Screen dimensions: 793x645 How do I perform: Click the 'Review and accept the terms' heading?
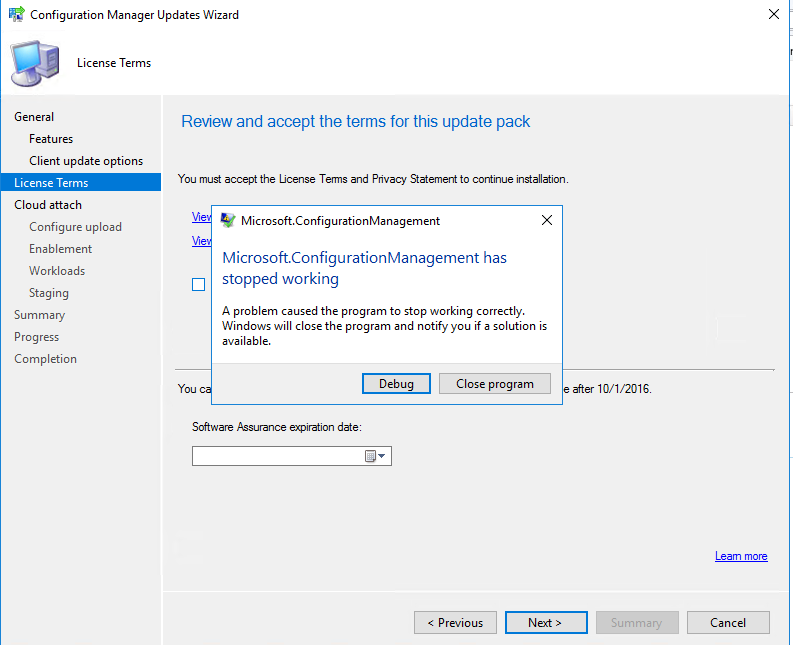point(356,121)
